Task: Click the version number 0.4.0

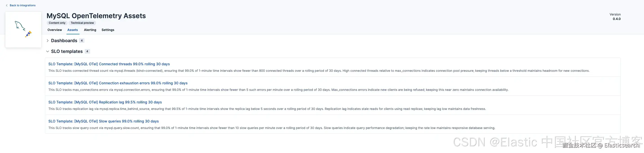Action: click(617, 19)
